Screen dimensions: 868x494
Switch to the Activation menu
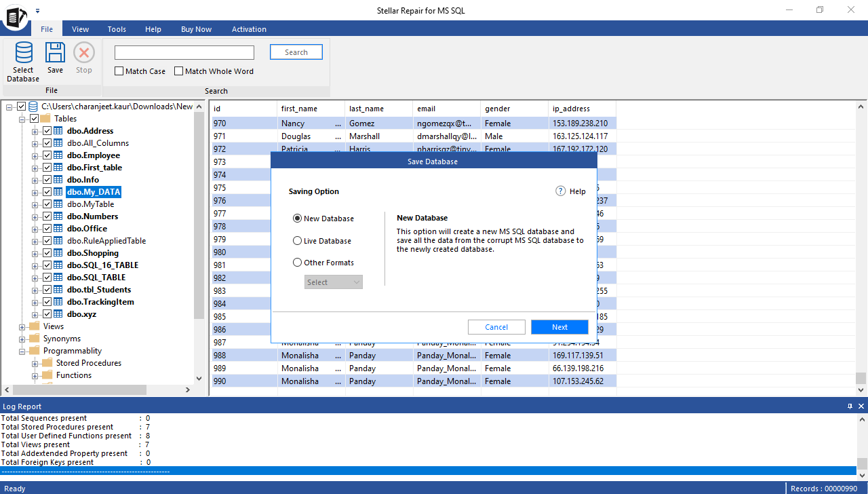(x=249, y=28)
